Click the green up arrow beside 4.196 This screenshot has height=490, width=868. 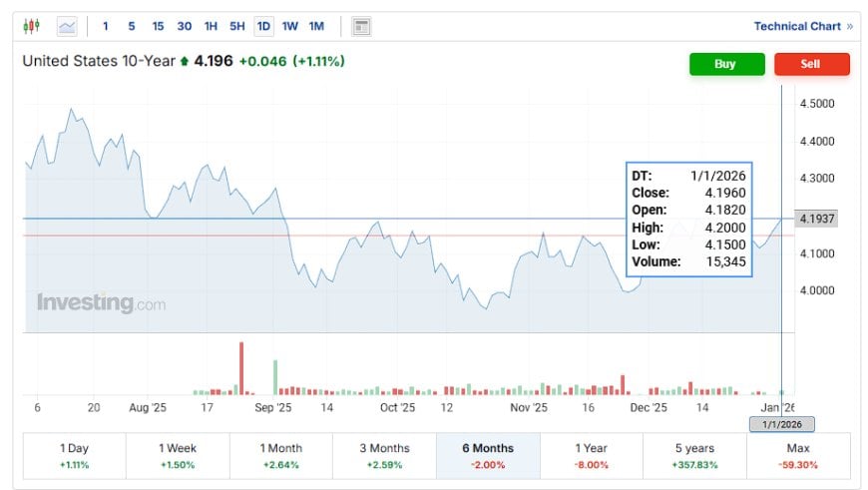[x=185, y=62]
